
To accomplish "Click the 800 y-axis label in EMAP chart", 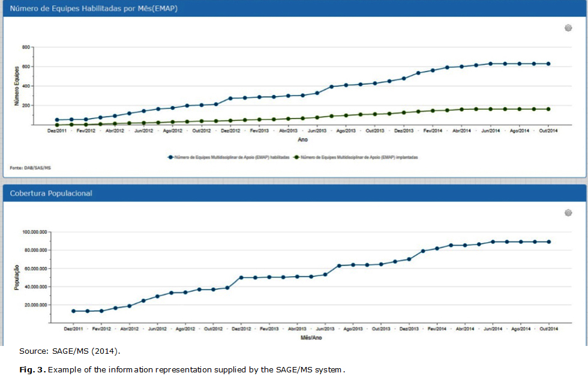I will [x=26, y=47].
